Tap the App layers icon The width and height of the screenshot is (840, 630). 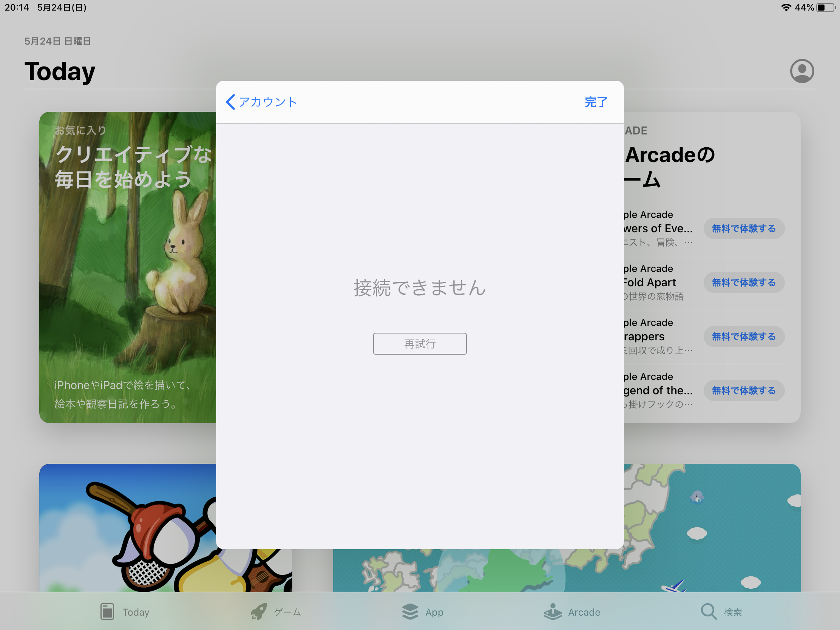[x=410, y=612]
